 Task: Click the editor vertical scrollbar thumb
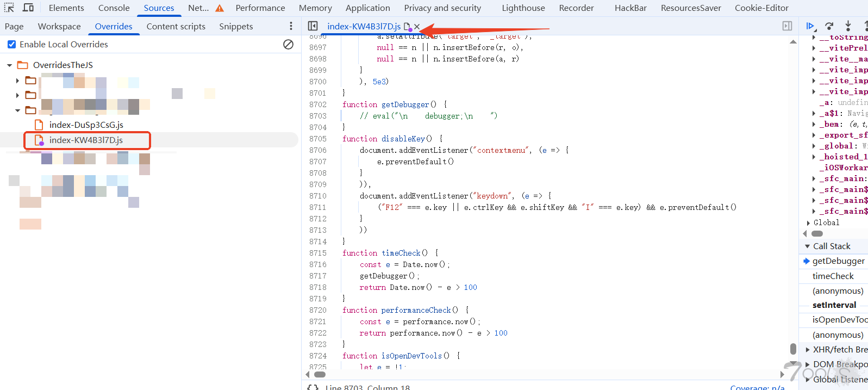793,349
